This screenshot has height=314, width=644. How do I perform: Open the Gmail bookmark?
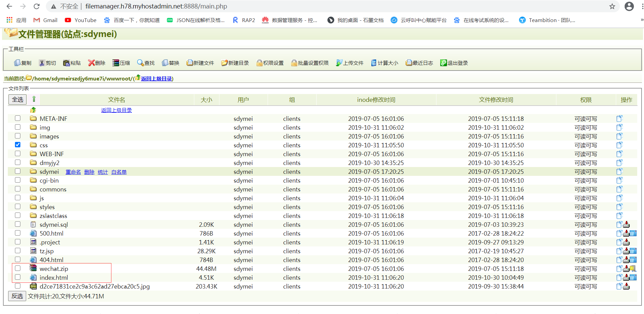click(x=46, y=20)
